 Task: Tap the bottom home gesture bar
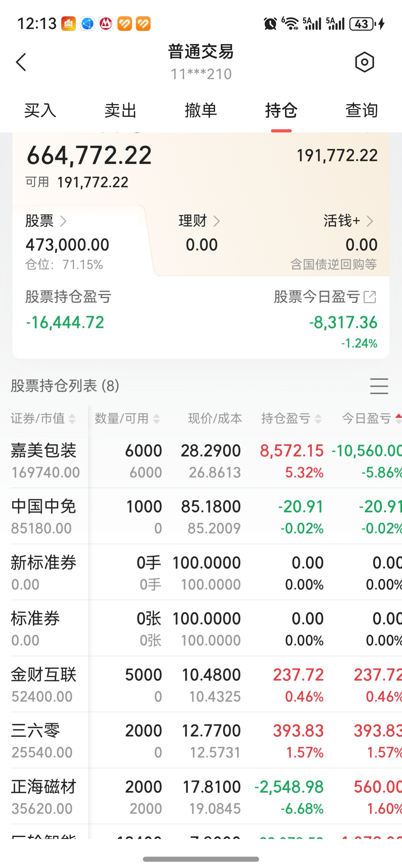click(201, 859)
